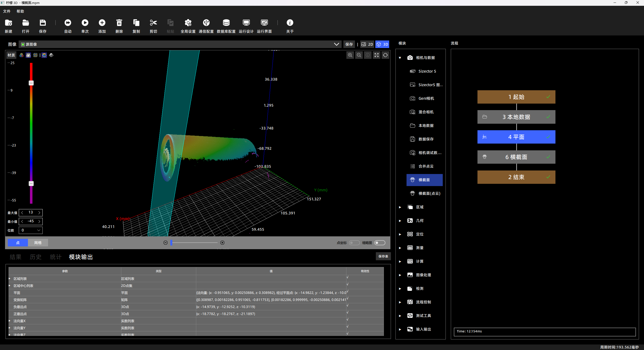The width and height of the screenshot is (644, 350).
Task: Collapse the 相机与数据 module group
Action: coord(400,58)
